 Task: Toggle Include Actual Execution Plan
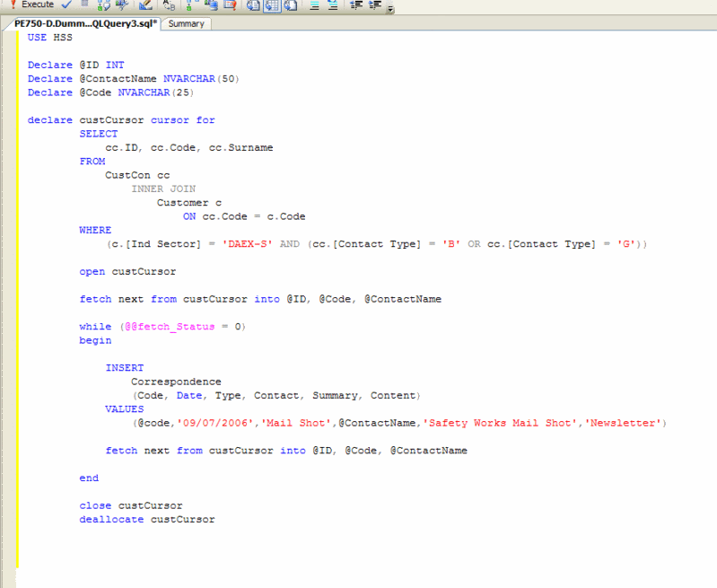coord(190,4)
